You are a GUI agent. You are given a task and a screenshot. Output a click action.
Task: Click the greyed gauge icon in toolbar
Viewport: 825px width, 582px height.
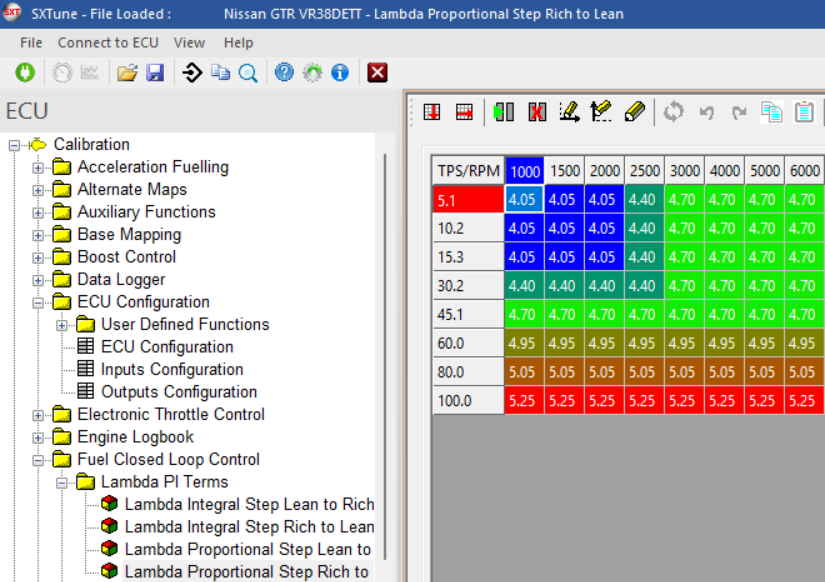pyautogui.click(x=62, y=72)
